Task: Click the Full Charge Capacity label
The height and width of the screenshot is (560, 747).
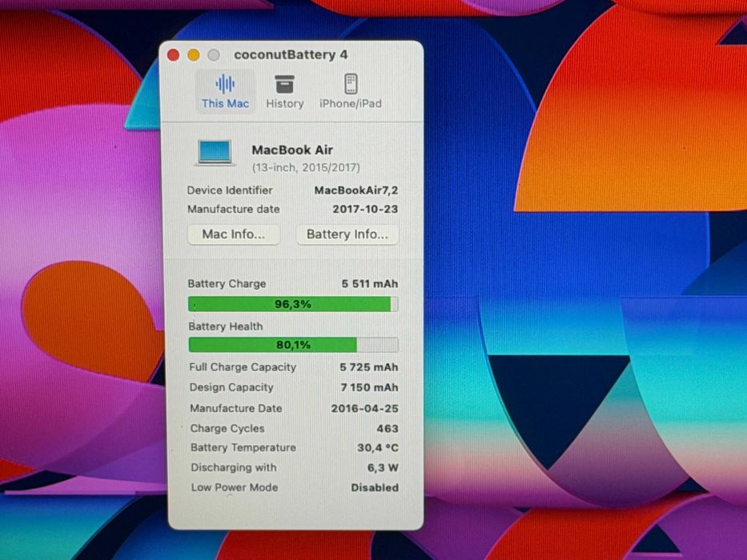Action: click(x=243, y=367)
